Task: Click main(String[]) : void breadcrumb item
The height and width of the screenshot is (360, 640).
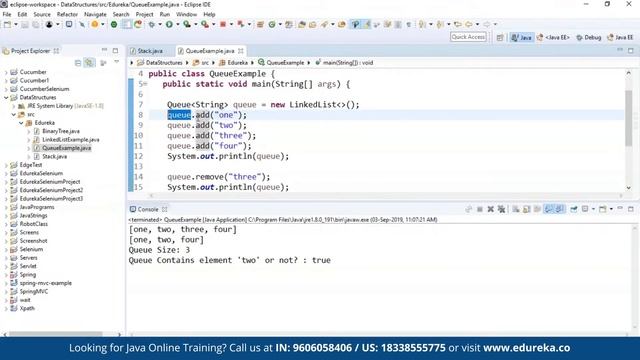Action: [348, 63]
